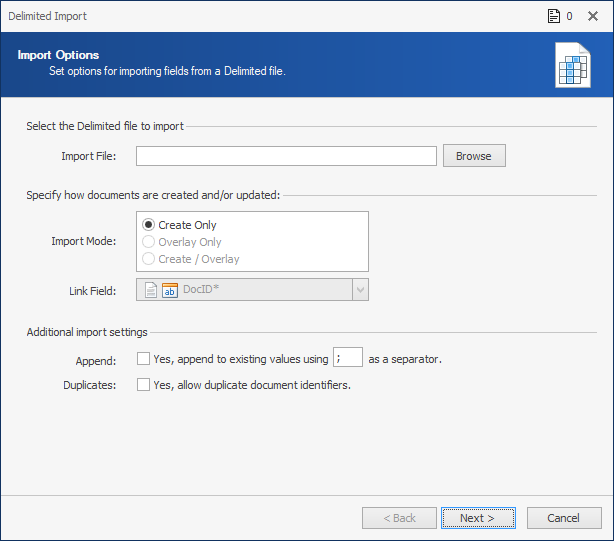Viewport: 614px width, 541px height.
Task: Click the document icon in Link Field
Action: pyautogui.click(x=151, y=290)
